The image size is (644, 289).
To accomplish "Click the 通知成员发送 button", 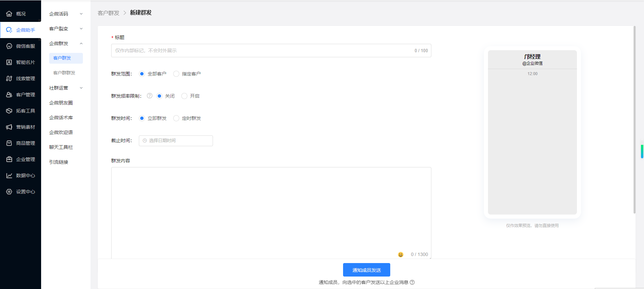I will tap(366, 270).
